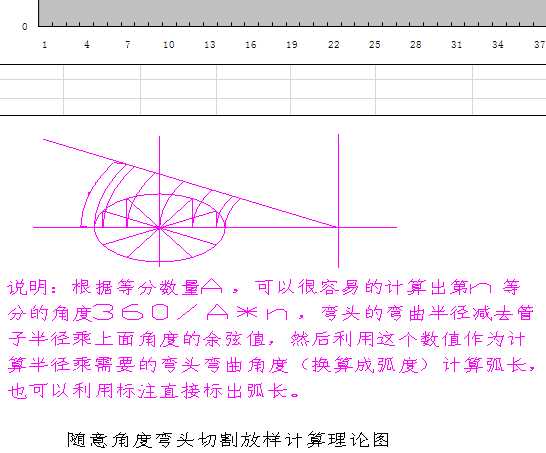Click horizontal axis label "1"
This screenshot has width=546, height=453.
[x=45, y=45]
